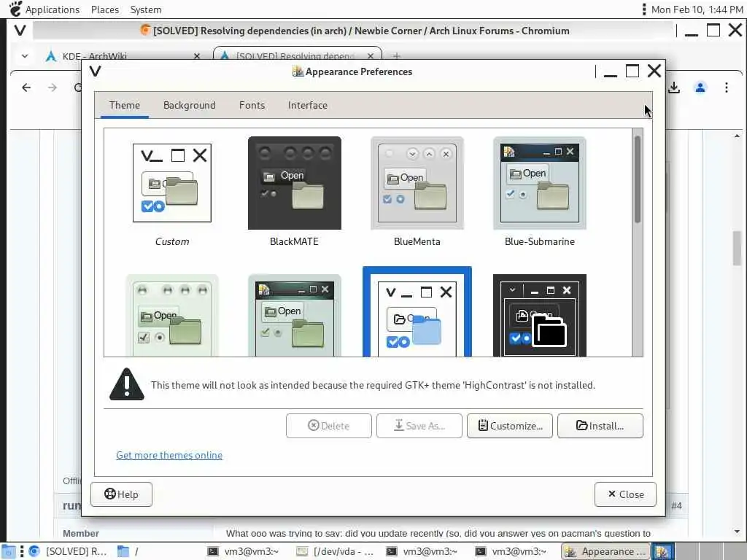Screen dimensions: 747x560
Task: Open Chromium's three-dot menu
Action: tap(726, 87)
